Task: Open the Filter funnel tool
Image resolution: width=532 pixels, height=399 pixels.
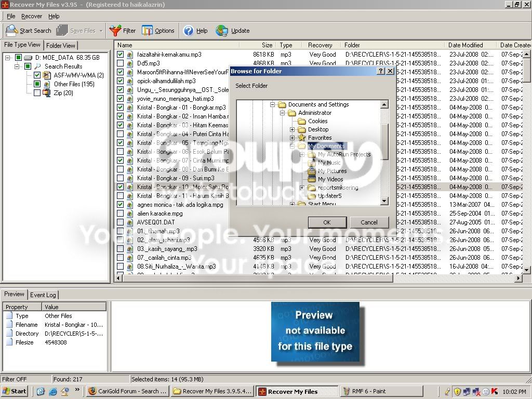Action: coord(115,31)
